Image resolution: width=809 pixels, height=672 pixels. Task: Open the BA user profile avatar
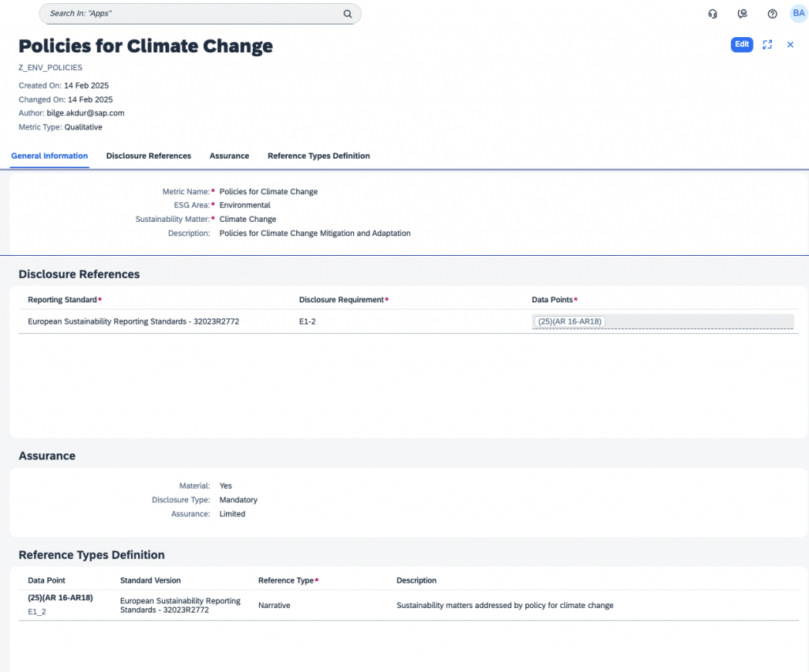point(798,13)
